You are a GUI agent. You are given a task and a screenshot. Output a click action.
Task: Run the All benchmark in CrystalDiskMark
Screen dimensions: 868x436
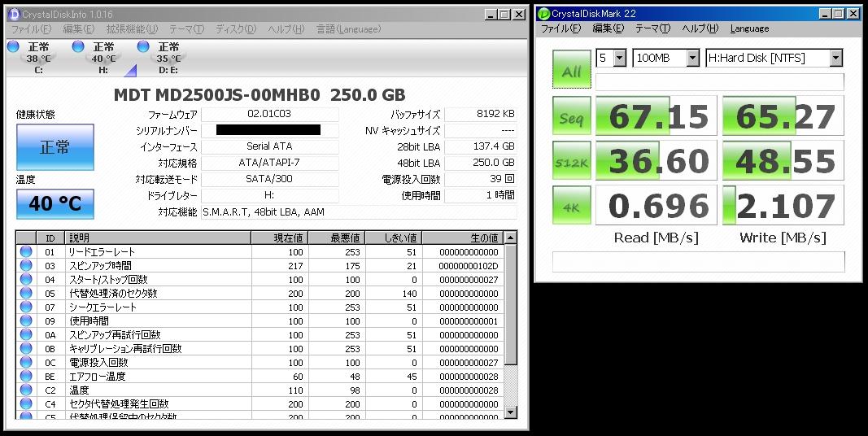point(572,69)
